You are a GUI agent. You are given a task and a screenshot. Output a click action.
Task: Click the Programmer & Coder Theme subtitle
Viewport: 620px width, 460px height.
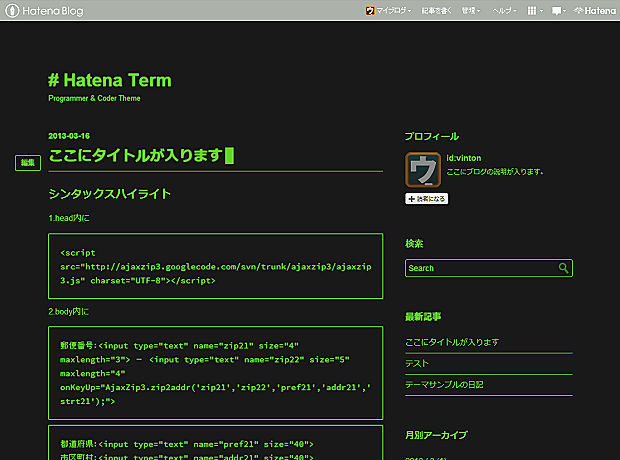[94, 98]
